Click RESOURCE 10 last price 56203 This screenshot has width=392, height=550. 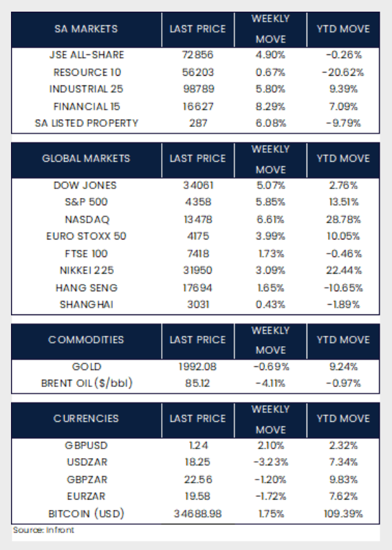click(197, 72)
